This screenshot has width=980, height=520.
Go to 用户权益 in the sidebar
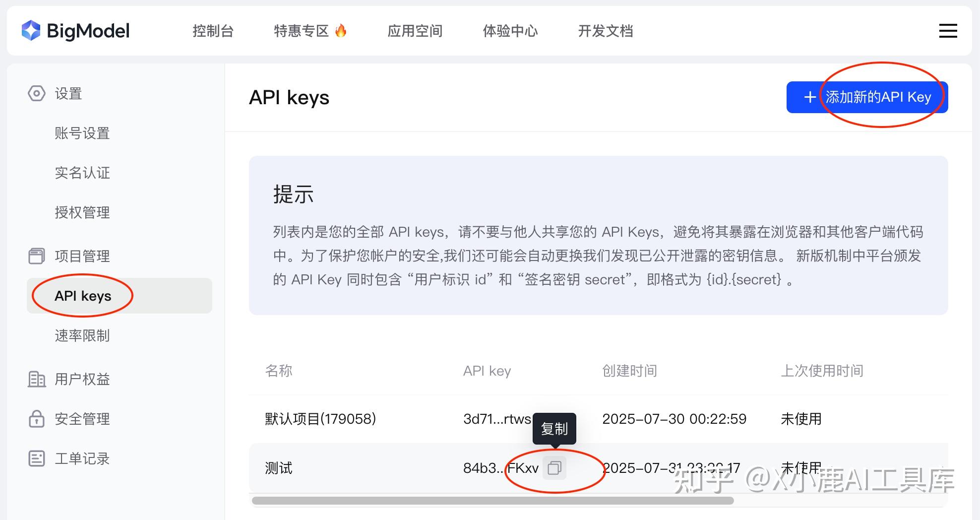pyautogui.click(x=82, y=379)
